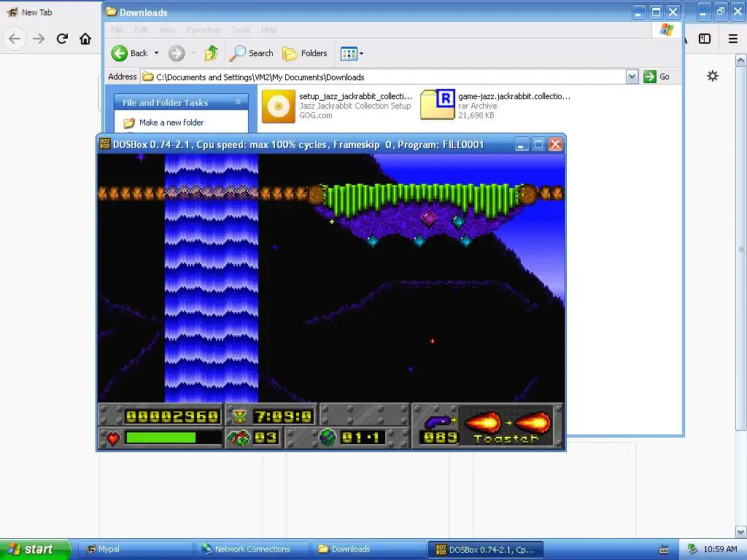Screen dimensions: 747x560
Task: Open the Search pane in Explorer
Action: pyautogui.click(x=251, y=53)
